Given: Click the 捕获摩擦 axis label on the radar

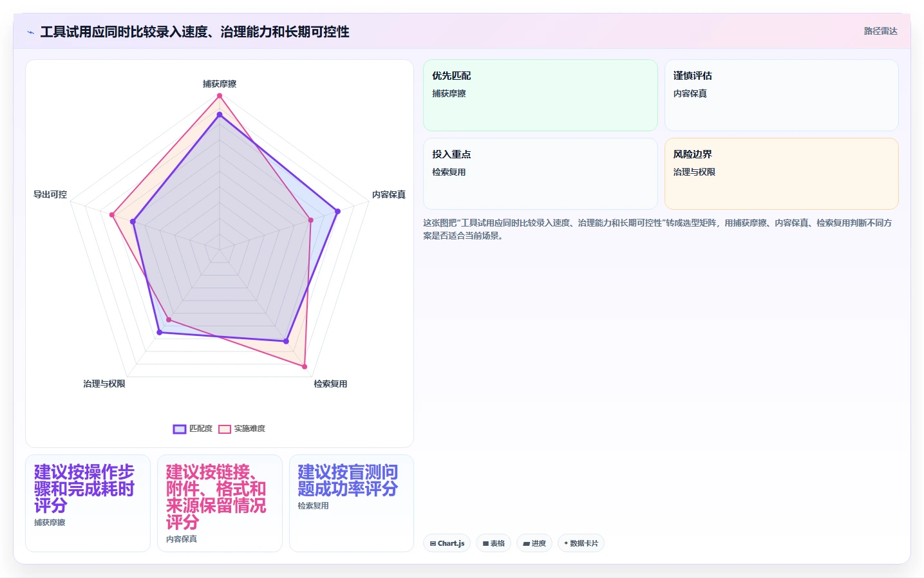Looking at the screenshot, I should pos(220,84).
